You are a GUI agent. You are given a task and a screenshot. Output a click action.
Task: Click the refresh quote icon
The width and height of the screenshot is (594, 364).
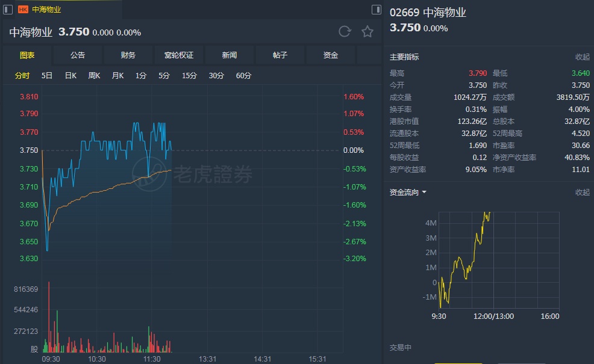pyautogui.click(x=345, y=32)
